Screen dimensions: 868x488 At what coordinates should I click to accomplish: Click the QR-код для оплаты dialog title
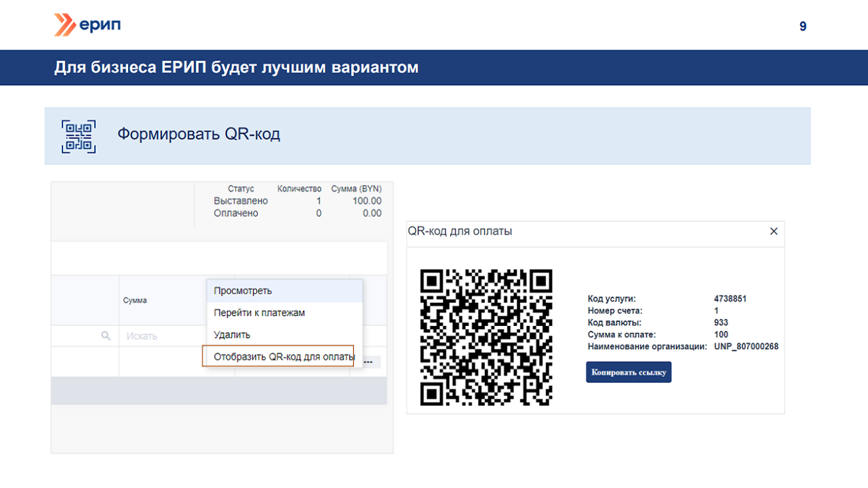tap(460, 231)
